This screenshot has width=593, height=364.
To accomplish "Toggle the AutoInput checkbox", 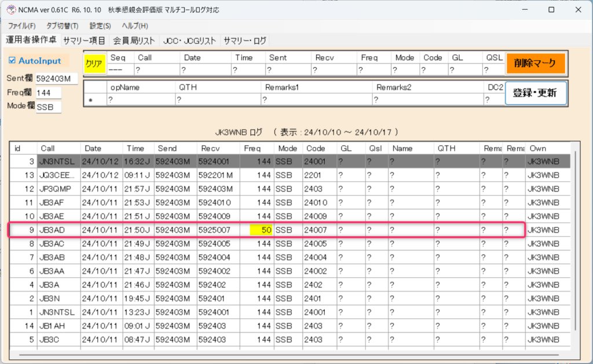I will coord(13,60).
